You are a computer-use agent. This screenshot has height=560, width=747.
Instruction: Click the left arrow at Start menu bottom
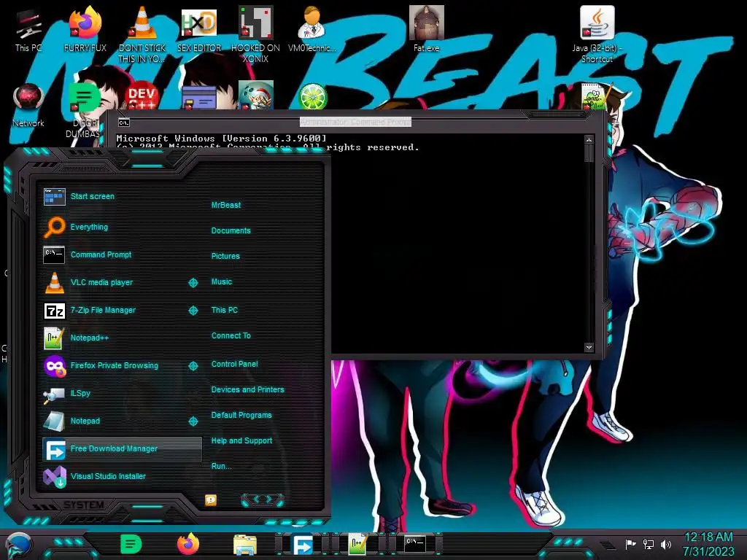(256, 499)
